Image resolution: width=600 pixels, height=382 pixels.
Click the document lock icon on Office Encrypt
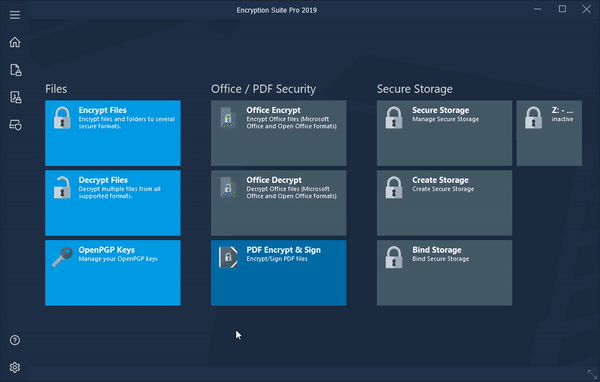coord(228,117)
